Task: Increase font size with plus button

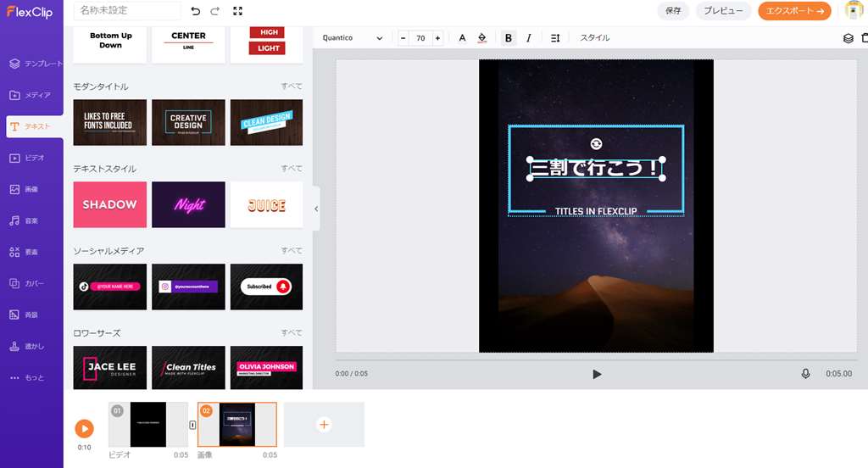Action: coord(437,38)
